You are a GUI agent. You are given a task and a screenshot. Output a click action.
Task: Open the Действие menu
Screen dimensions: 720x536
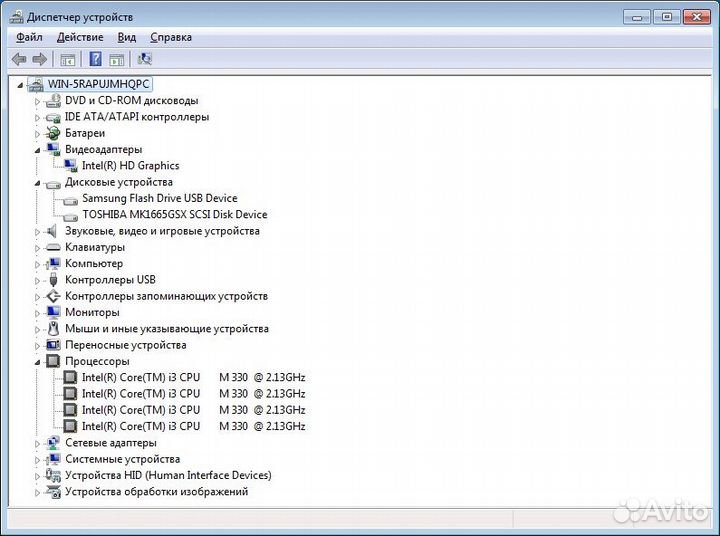[80, 37]
